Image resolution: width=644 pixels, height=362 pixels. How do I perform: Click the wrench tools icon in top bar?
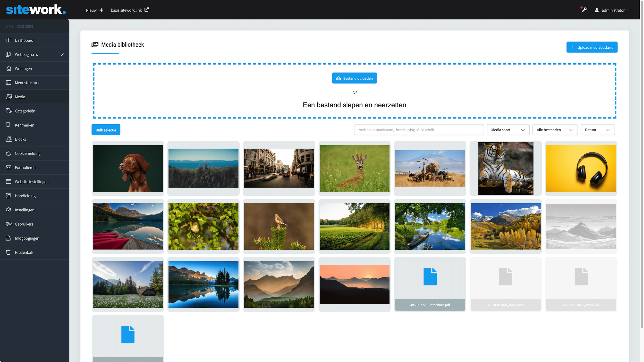tap(584, 10)
